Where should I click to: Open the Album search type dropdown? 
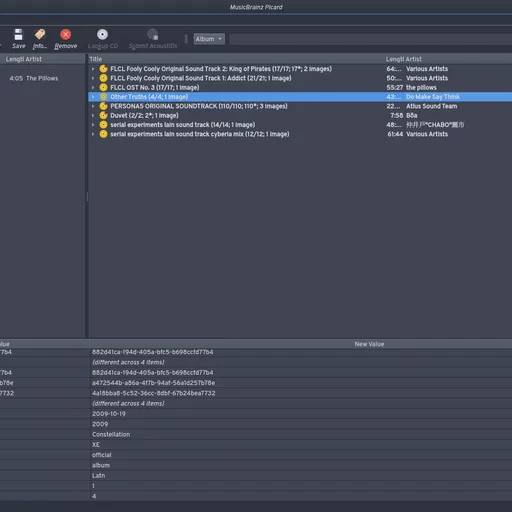pos(209,39)
